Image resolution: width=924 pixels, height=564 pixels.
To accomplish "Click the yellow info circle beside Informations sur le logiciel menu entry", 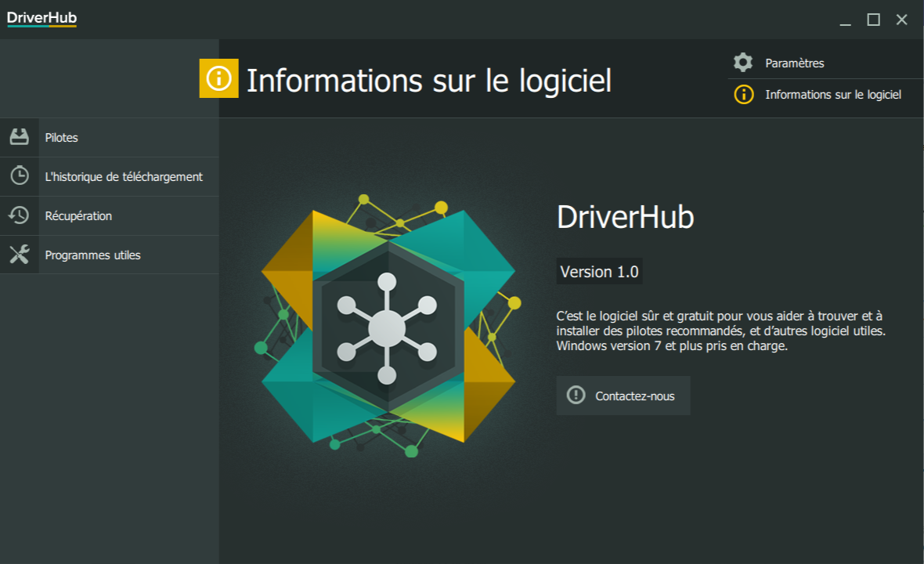I will tap(744, 94).
